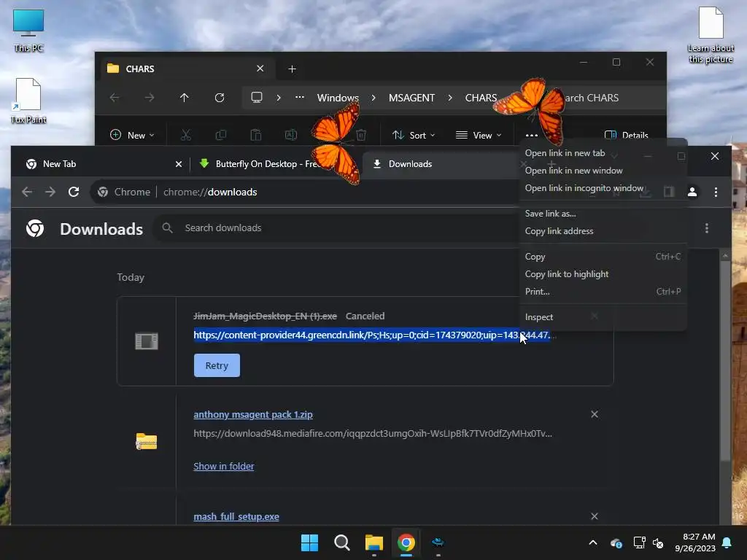Add a new tab in File Explorer
This screenshot has height=560, width=747.
(292, 69)
